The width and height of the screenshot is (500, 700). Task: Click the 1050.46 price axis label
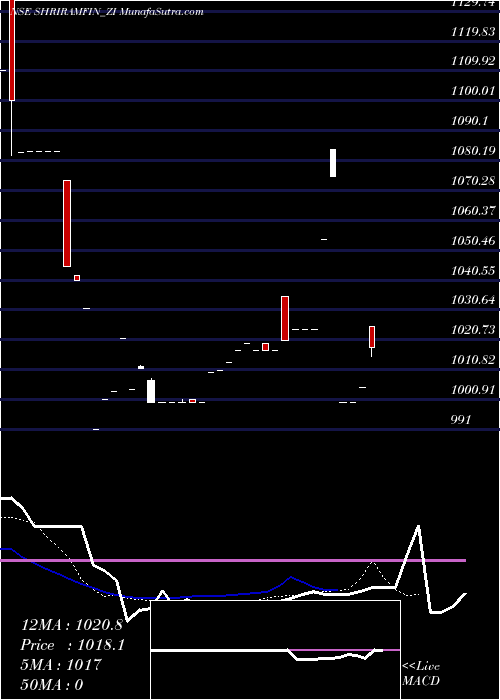(473, 241)
